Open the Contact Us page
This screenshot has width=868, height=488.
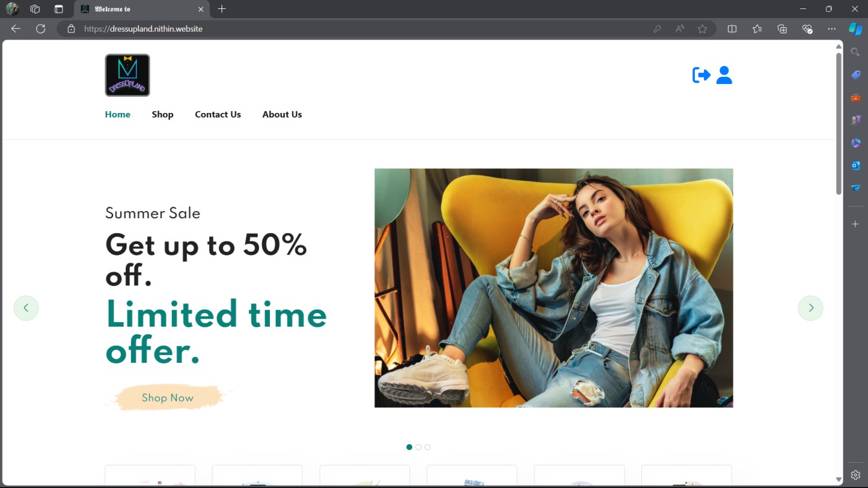tap(218, 114)
